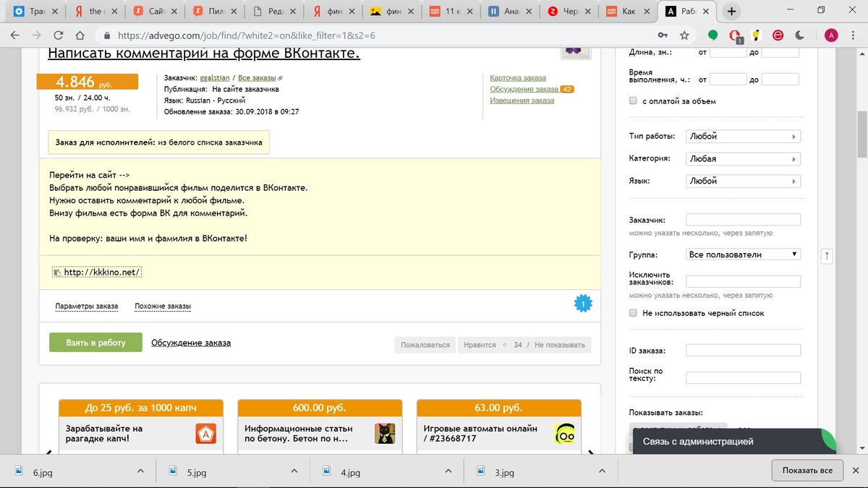This screenshot has height=488, width=868.
Task: Open the red extension with badge 1
Action: 735,35
